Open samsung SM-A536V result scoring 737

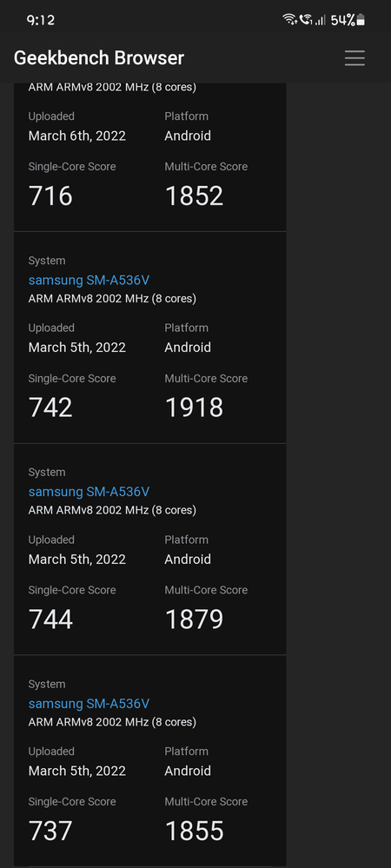89,704
